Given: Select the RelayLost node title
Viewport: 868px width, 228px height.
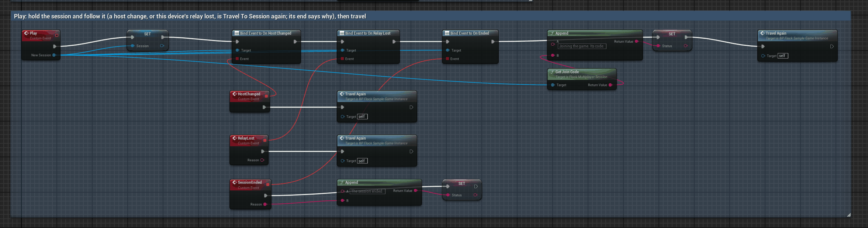Looking at the screenshot, I should pyautogui.click(x=246, y=138).
